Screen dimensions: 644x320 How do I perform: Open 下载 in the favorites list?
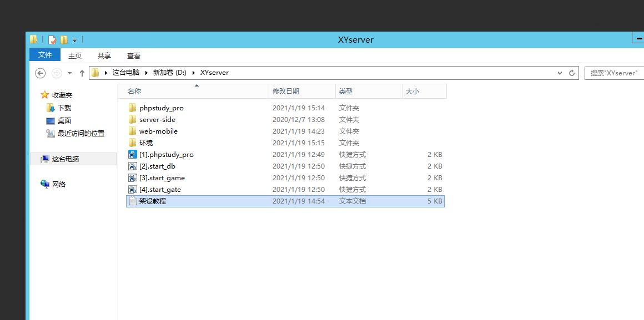point(64,108)
